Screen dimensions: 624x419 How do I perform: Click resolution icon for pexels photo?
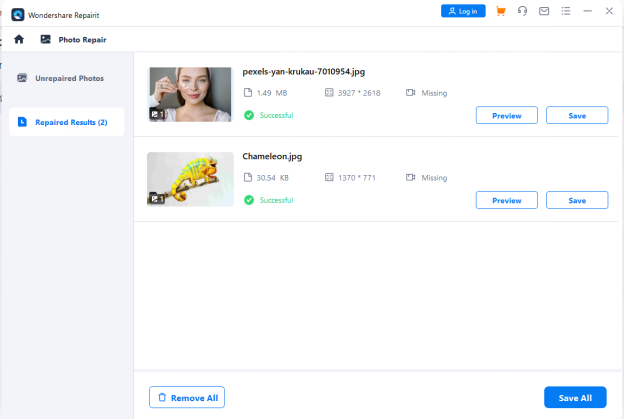click(x=329, y=93)
